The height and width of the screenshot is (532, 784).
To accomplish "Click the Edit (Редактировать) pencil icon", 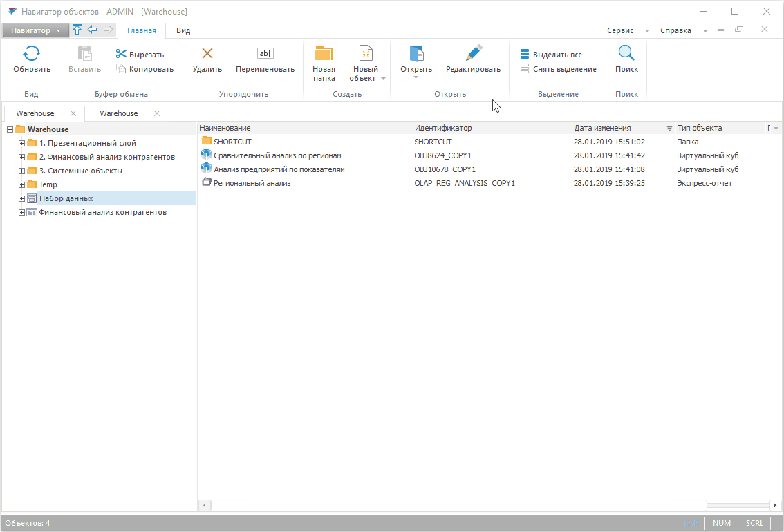I will [x=473, y=55].
